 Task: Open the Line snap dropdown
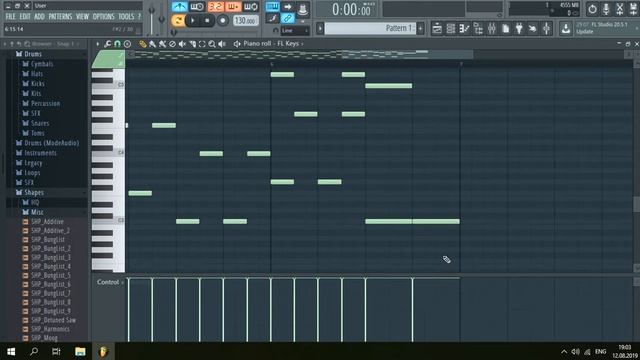[295, 31]
